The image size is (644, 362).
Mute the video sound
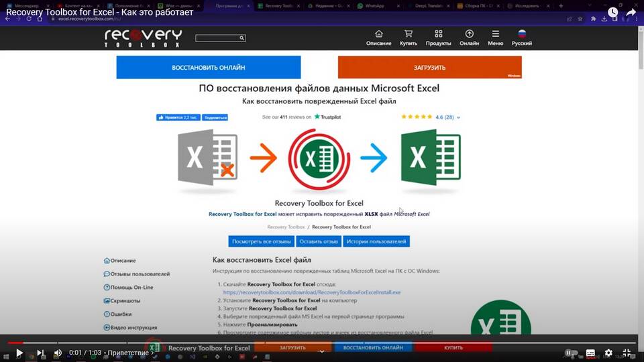[x=58, y=353]
